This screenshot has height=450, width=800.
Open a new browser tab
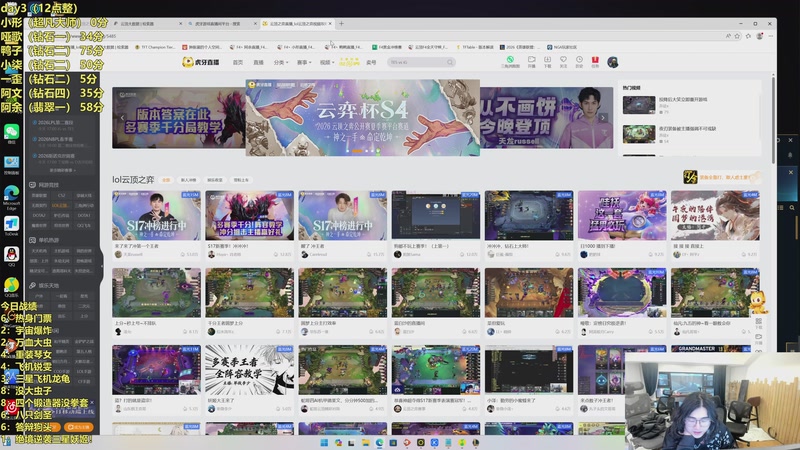341,23
